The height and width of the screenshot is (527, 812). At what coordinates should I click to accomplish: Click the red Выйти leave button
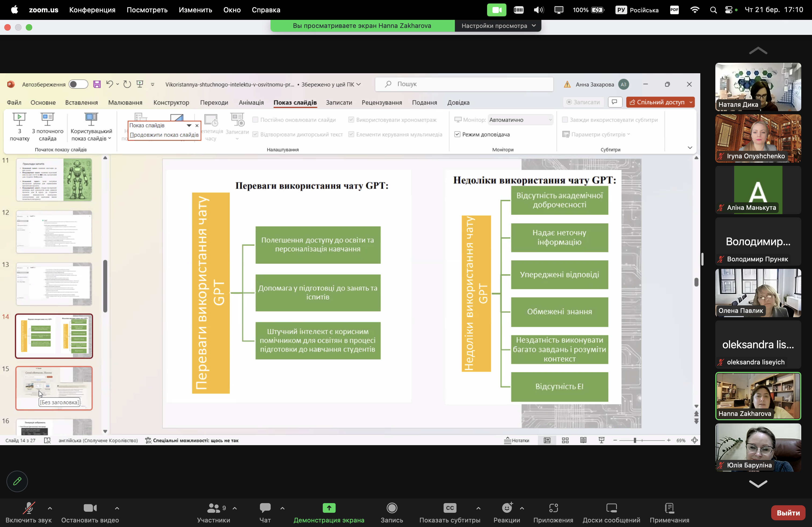click(788, 513)
